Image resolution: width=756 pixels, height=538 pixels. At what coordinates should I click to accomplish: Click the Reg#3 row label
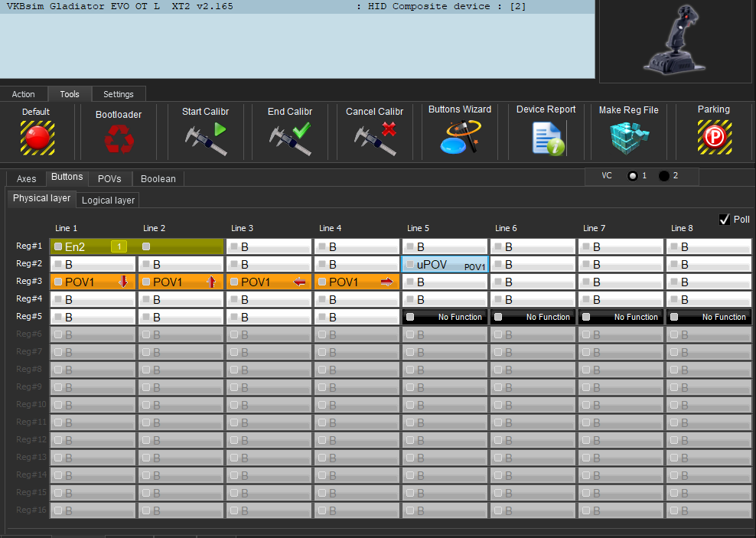point(29,281)
